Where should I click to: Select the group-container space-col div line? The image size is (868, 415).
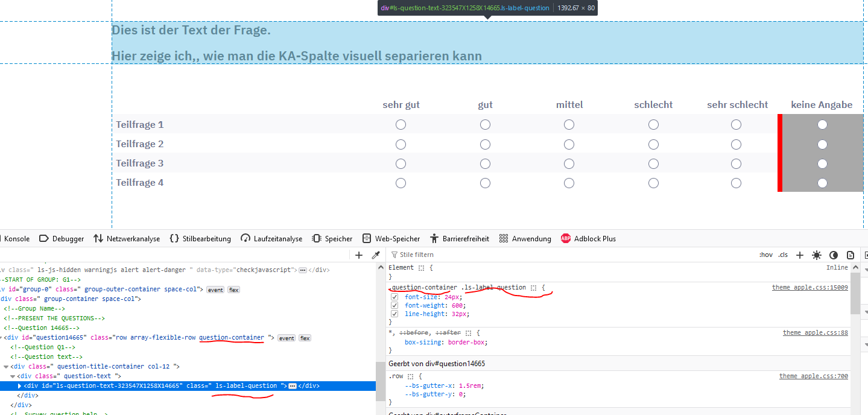(71, 299)
